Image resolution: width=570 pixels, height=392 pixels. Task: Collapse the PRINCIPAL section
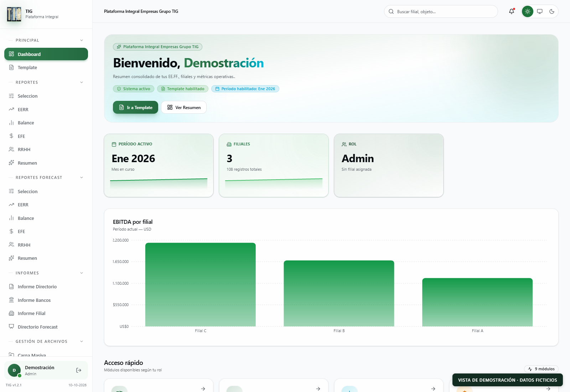click(x=82, y=40)
